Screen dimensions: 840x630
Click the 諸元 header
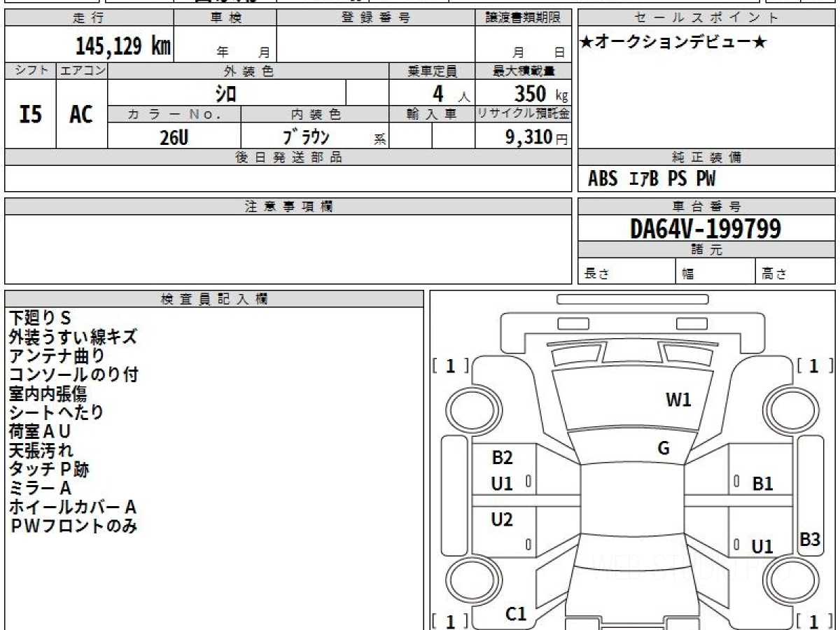point(706,250)
